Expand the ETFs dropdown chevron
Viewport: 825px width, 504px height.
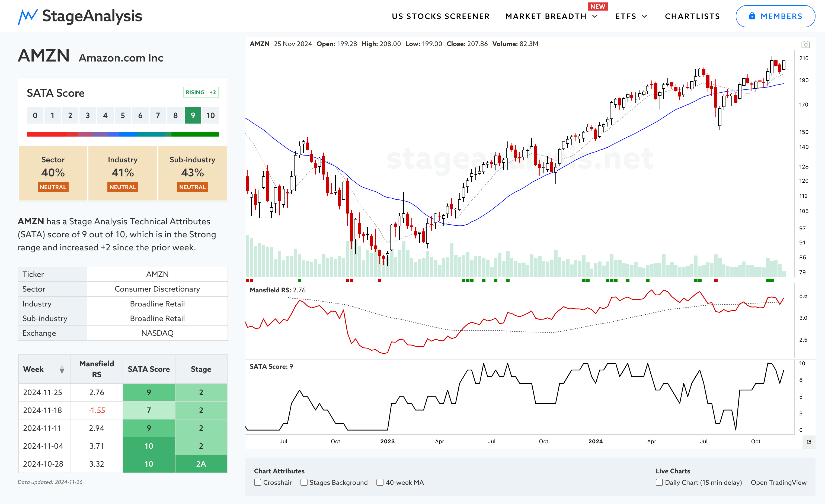[645, 16]
